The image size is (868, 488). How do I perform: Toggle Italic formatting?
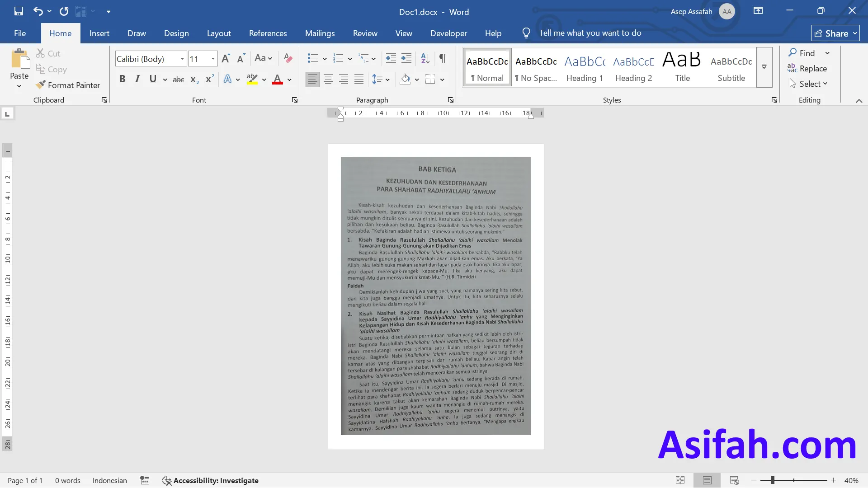137,80
